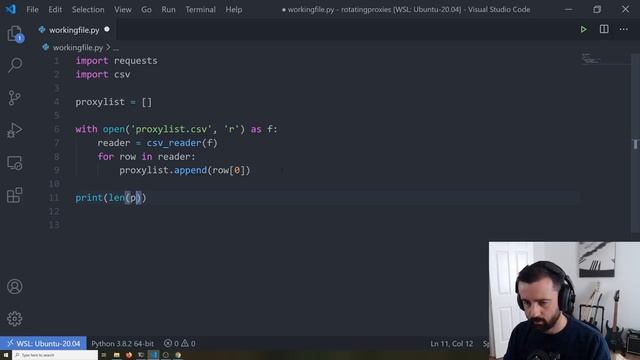
Task: Click 'csv_reader' on line 7
Action: pos(174,143)
